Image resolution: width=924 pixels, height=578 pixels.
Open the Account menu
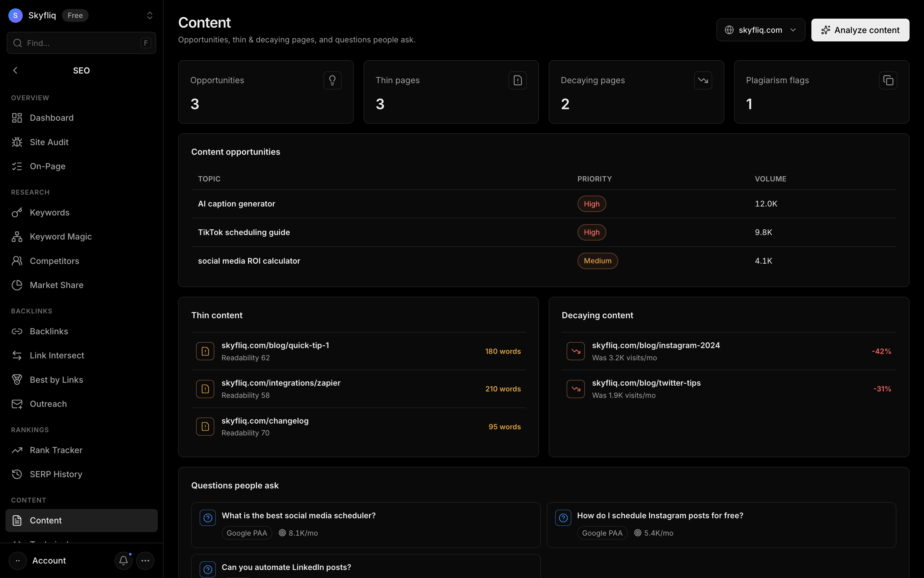[49, 560]
